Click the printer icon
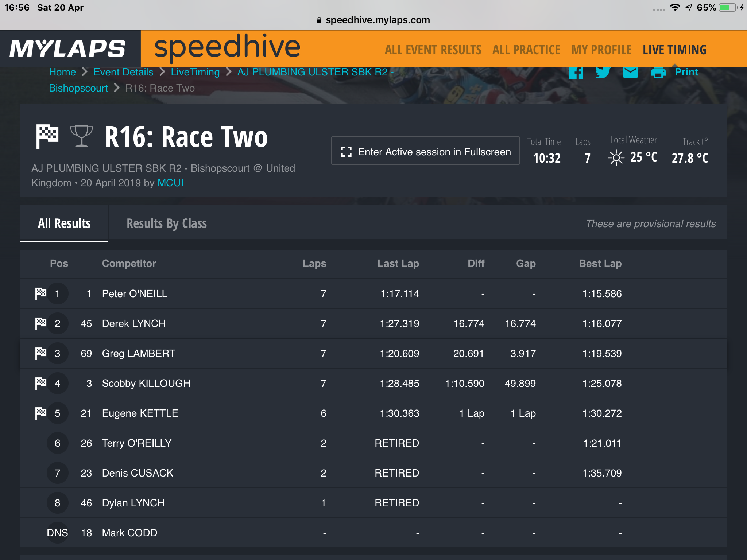 tap(658, 72)
